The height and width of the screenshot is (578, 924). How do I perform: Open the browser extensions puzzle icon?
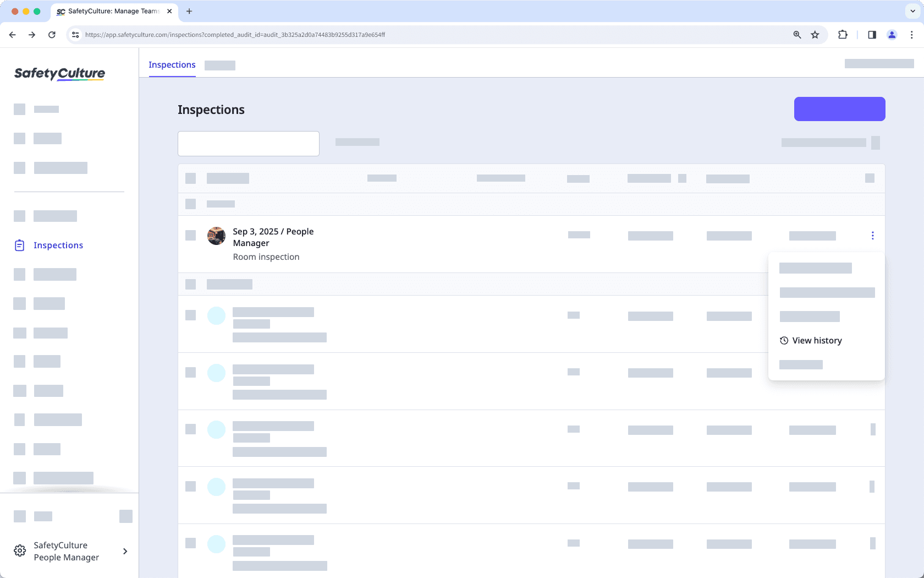point(842,35)
